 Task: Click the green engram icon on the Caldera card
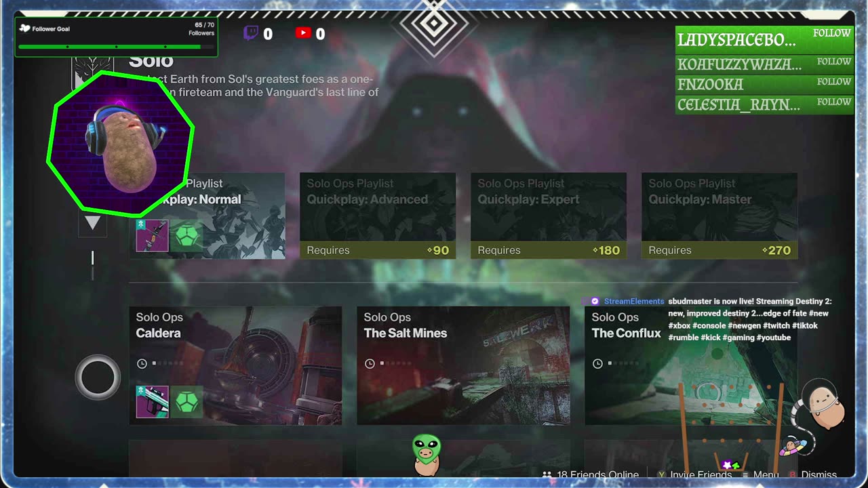[x=186, y=402]
